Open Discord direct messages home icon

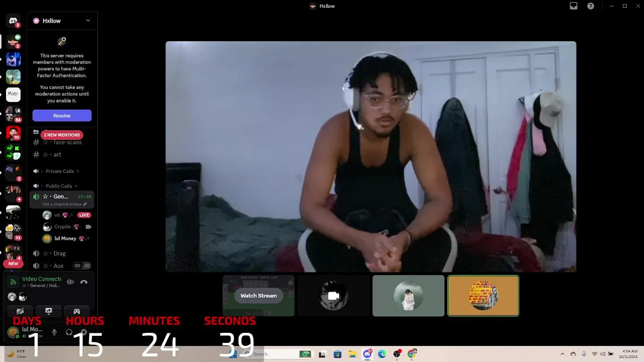click(x=13, y=21)
